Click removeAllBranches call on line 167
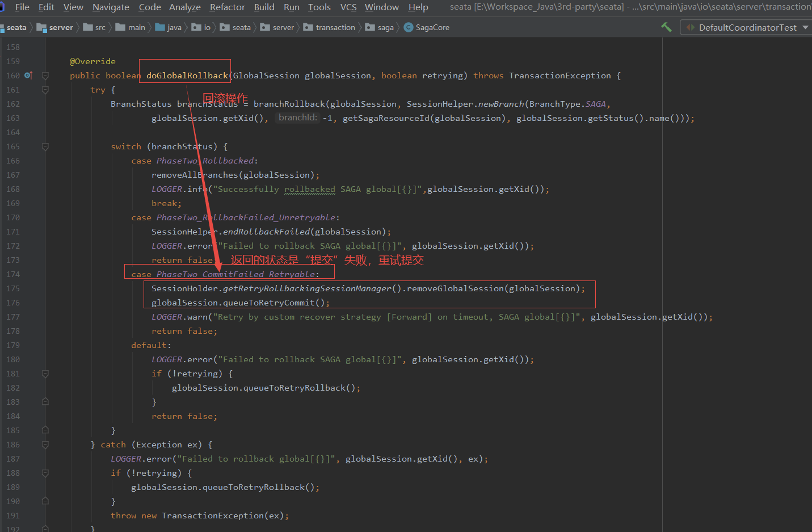The width and height of the screenshot is (812, 532). coord(195,175)
